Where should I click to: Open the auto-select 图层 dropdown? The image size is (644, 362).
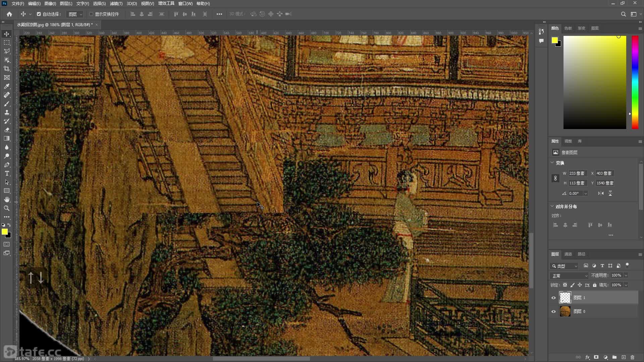tap(75, 14)
